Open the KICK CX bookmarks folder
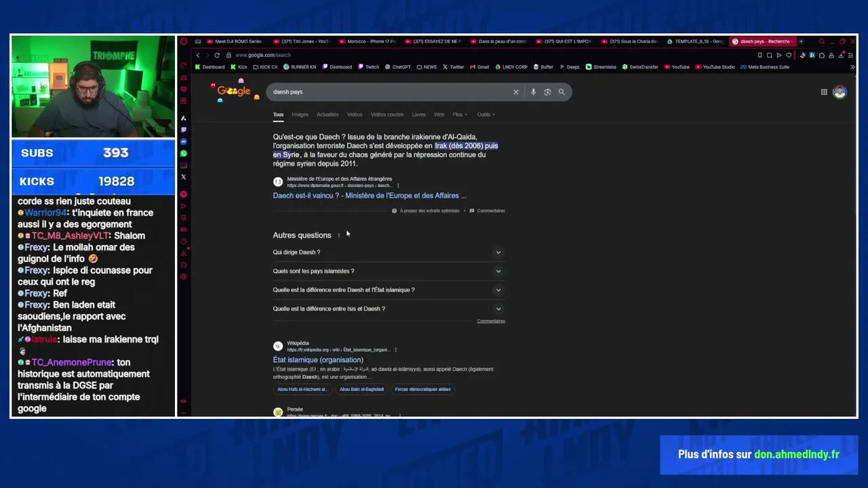Image resolution: width=868 pixels, height=488 pixels. point(265,67)
